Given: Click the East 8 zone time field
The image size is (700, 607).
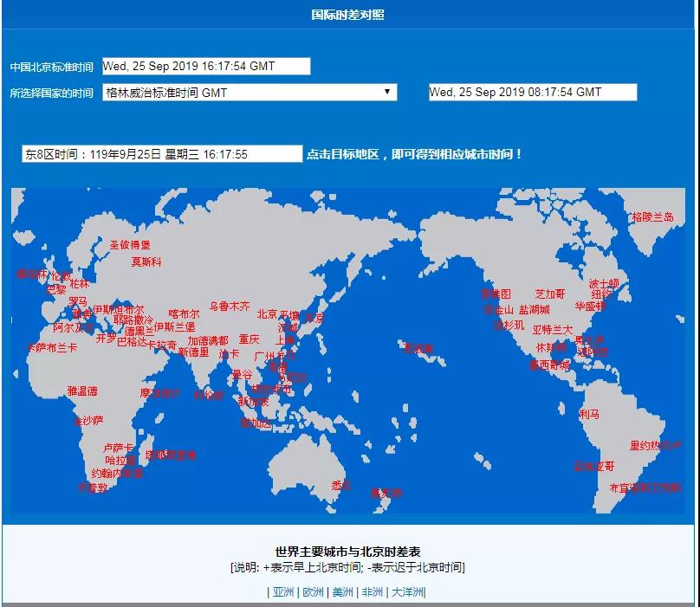Looking at the screenshot, I should [162, 154].
